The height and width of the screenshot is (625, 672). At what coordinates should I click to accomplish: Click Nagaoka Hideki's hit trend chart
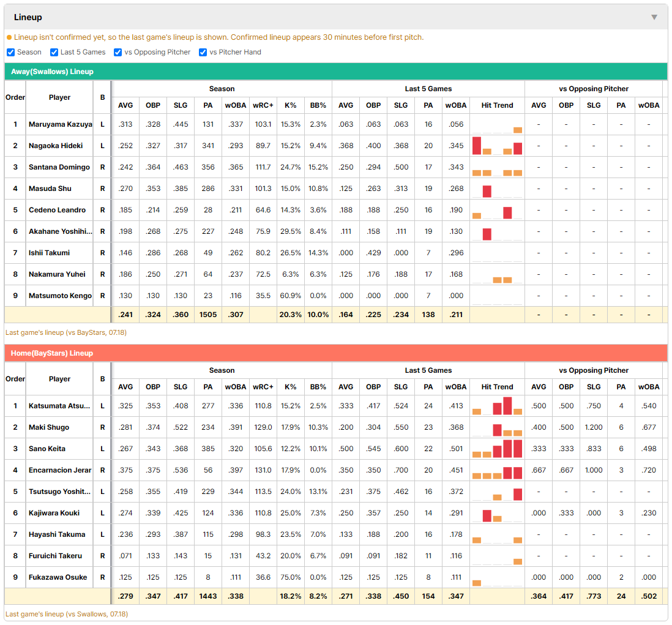click(497, 146)
